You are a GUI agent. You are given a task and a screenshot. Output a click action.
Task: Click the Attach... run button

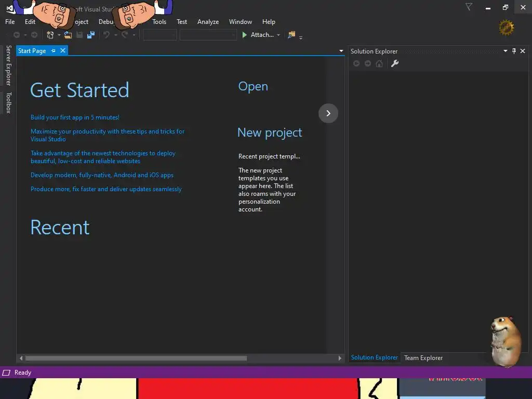click(258, 35)
